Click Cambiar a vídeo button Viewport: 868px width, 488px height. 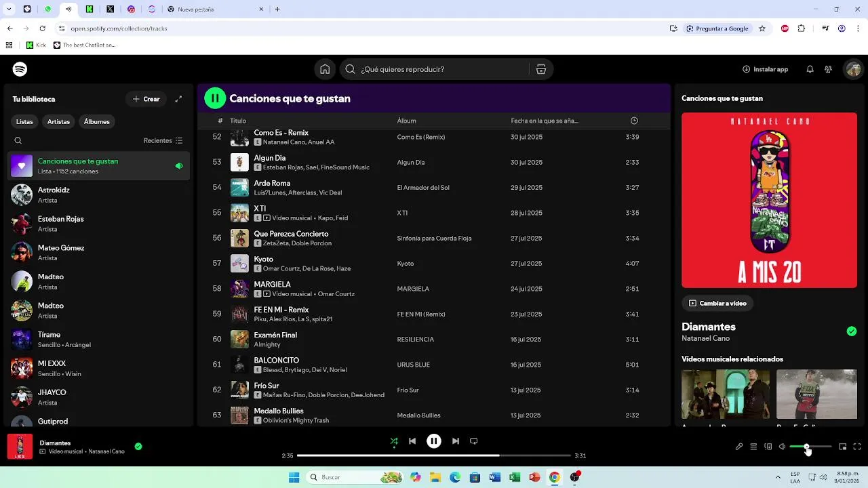coord(717,303)
